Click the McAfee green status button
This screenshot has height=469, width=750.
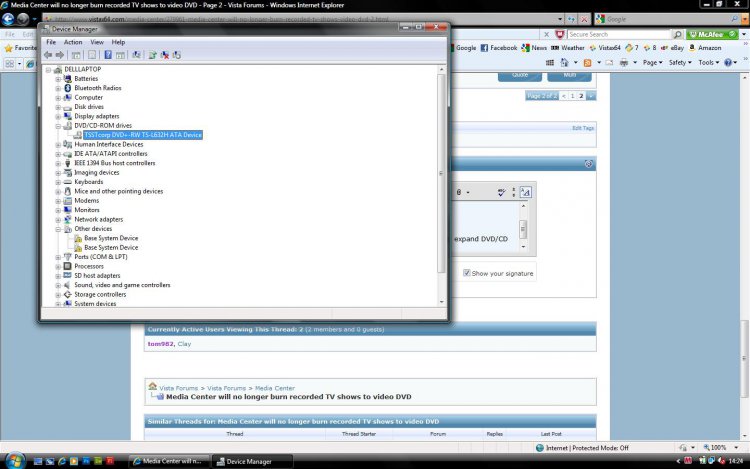pos(712,34)
